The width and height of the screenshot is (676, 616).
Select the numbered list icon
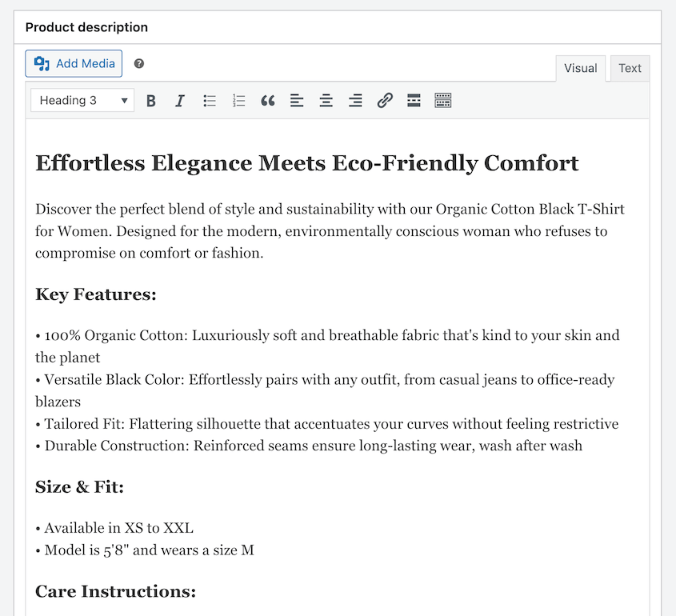point(238,100)
